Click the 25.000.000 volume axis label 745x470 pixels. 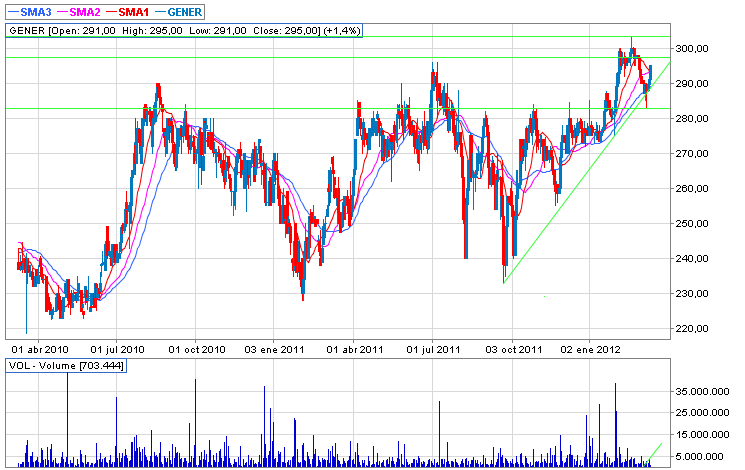702,412
